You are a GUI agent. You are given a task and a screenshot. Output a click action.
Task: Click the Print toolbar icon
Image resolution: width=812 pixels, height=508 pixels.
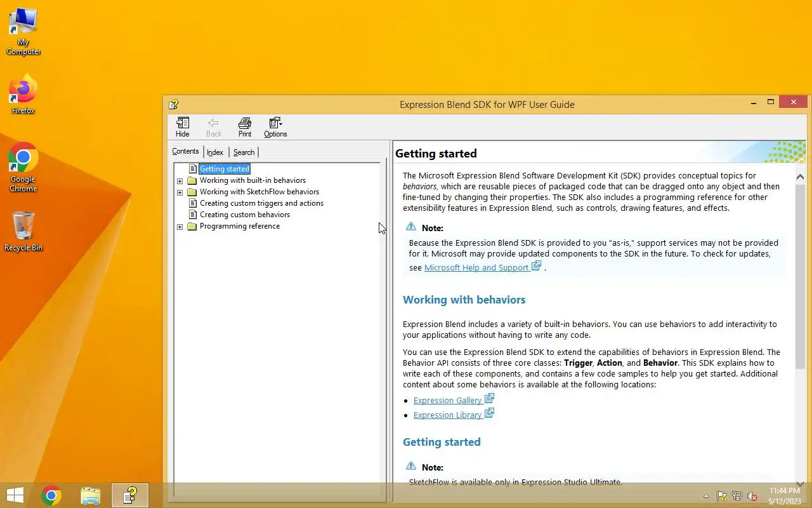pos(245,127)
